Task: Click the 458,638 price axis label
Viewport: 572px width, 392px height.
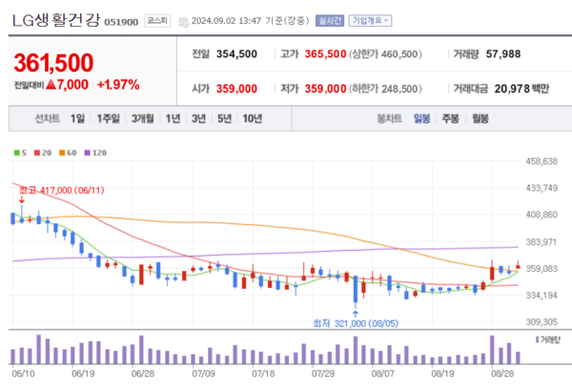Action: coord(541,161)
